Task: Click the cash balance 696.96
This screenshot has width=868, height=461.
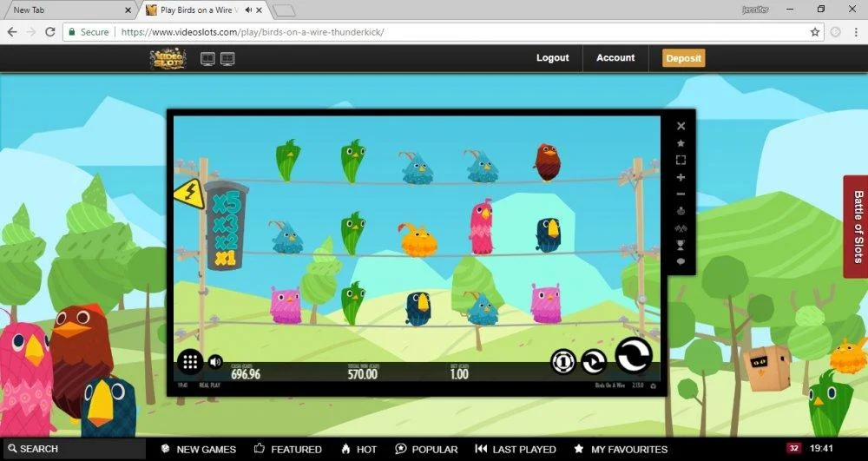Action: pyautogui.click(x=246, y=373)
